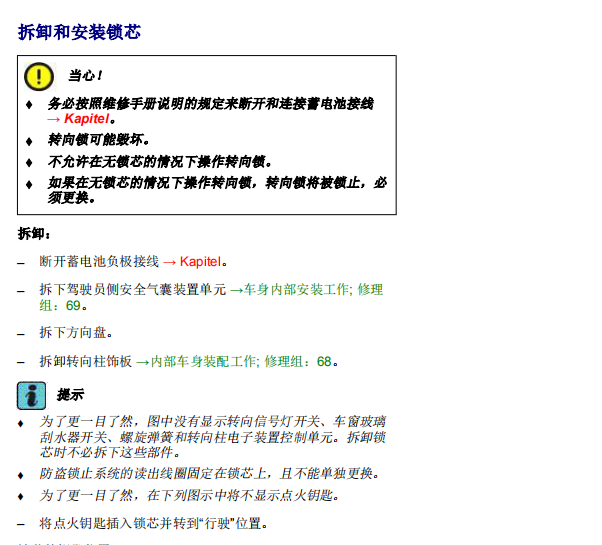Screen dimensions: 602x546
Task: Click the text 拆卸转向柱饰板
Action: 86,362
